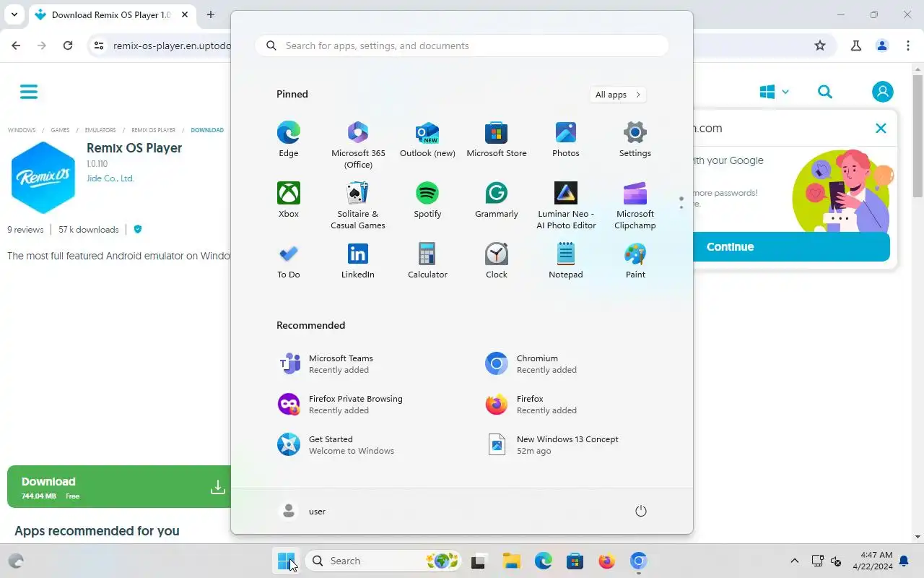Open Microsoft Store pinned app

(497, 139)
